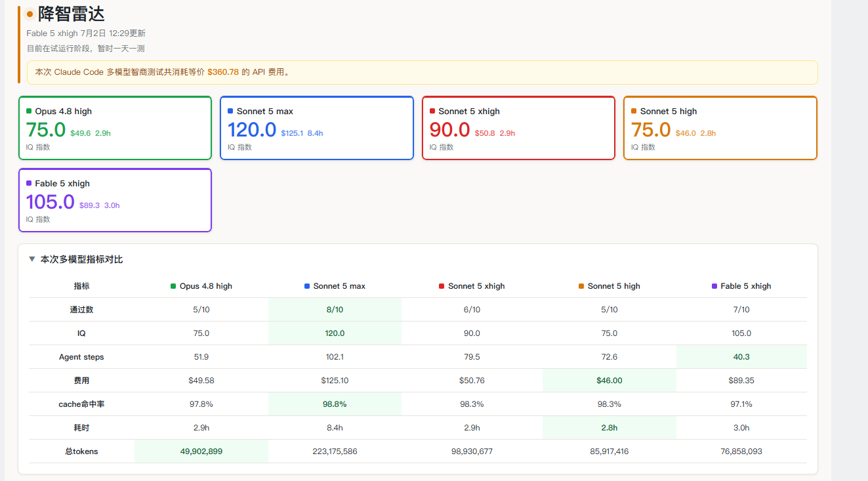The image size is (868, 481).
Task: Click the Fable 5 xhigh table column header
Action: [741, 286]
